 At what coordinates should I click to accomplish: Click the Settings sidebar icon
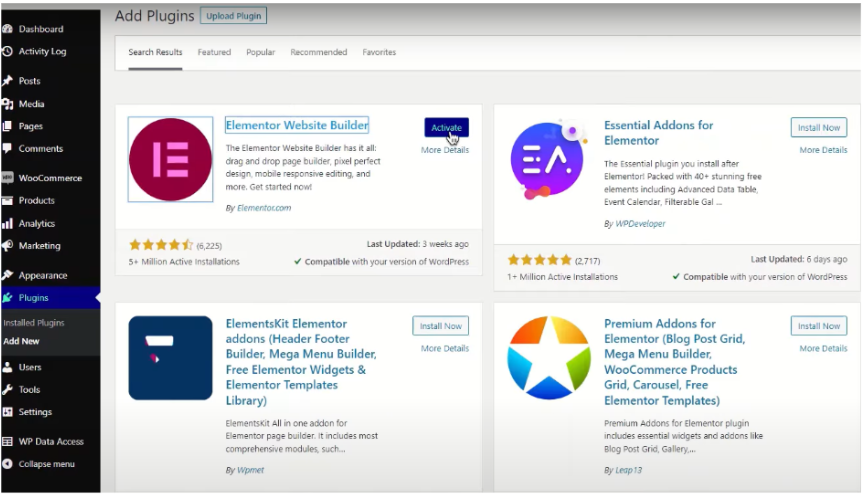pyautogui.click(x=7, y=412)
